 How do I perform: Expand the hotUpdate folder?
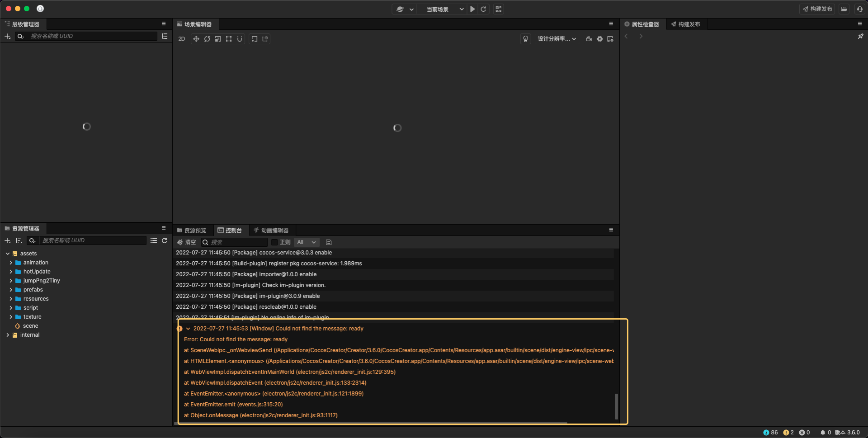(x=11, y=272)
